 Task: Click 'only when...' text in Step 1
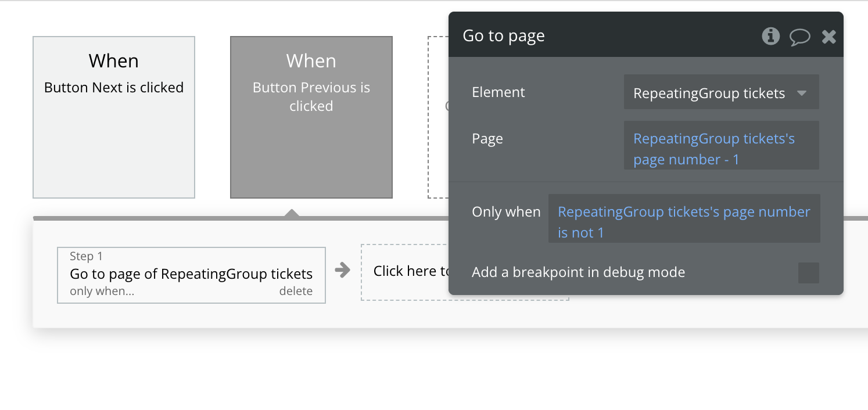pyautogui.click(x=102, y=291)
